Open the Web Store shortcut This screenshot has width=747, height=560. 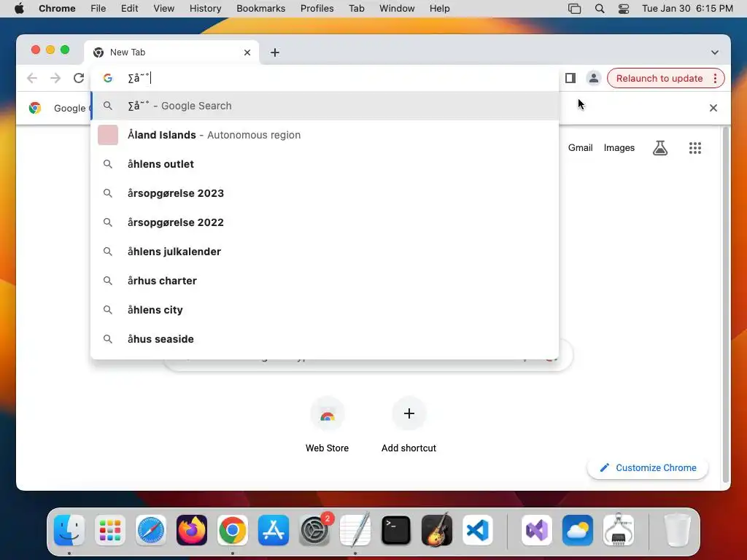pos(328,425)
